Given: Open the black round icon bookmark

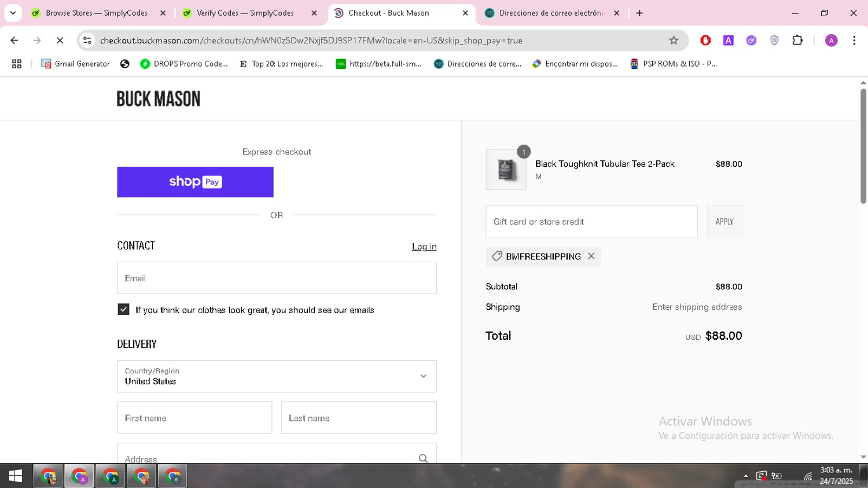Looking at the screenshot, I should [124, 64].
